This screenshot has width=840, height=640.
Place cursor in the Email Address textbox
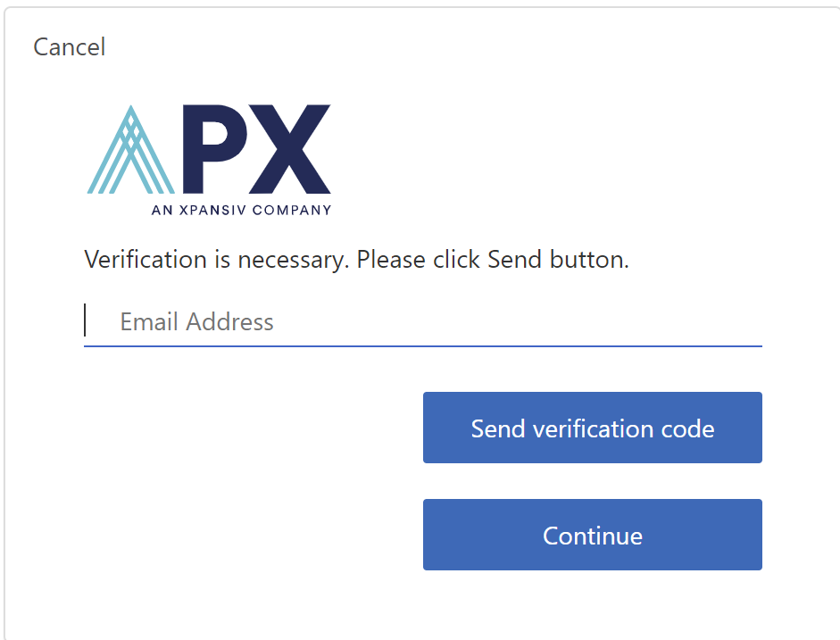tap(422, 321)
